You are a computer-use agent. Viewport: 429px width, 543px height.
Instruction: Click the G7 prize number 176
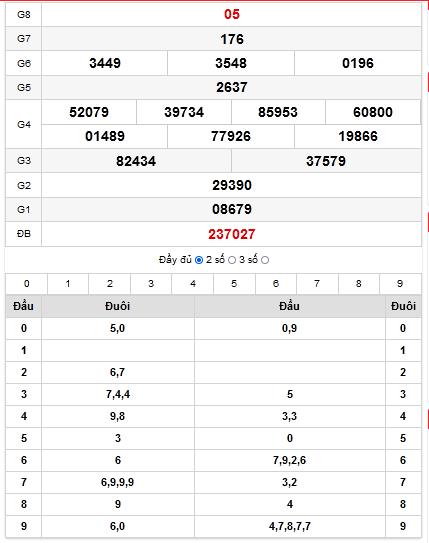point(232,39)
